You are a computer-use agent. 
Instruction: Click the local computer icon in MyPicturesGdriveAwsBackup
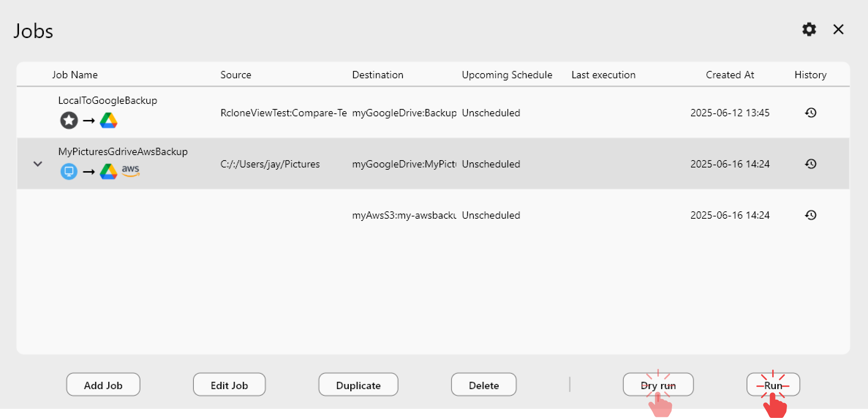(68, 171)
